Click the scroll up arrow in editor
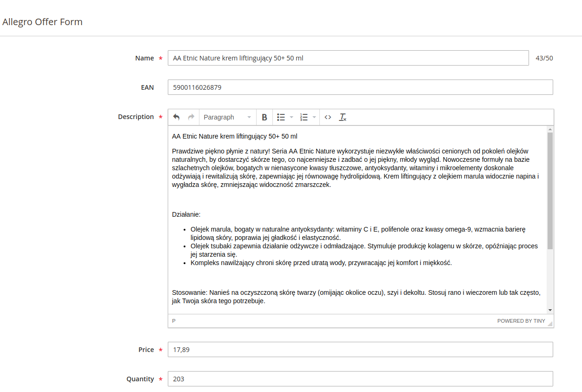This screenshot has height=392, width=582. click(x=550, y=129)
